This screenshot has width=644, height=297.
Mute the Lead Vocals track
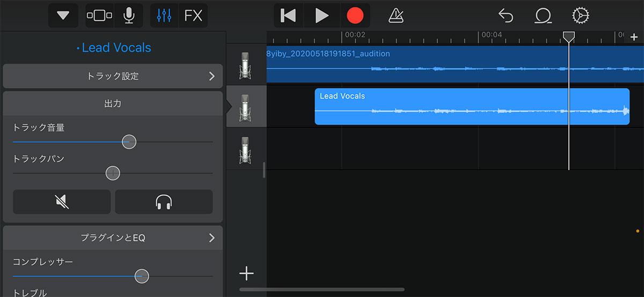tap(62, 202)
